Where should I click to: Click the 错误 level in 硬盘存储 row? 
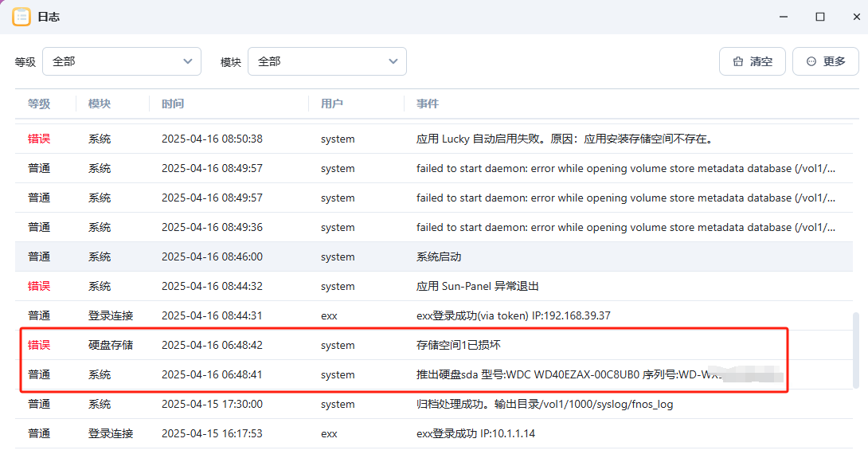click(39, 345)
